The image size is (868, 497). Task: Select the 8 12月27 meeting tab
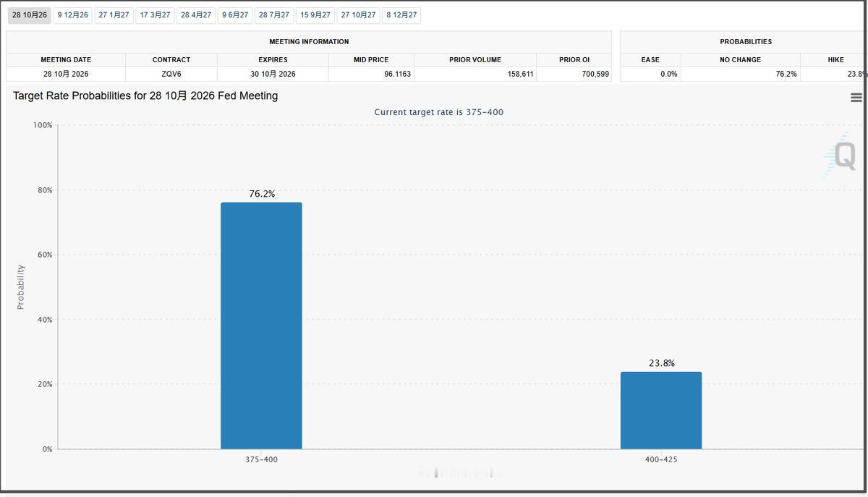pyautogui.click(x=401, y=15)
